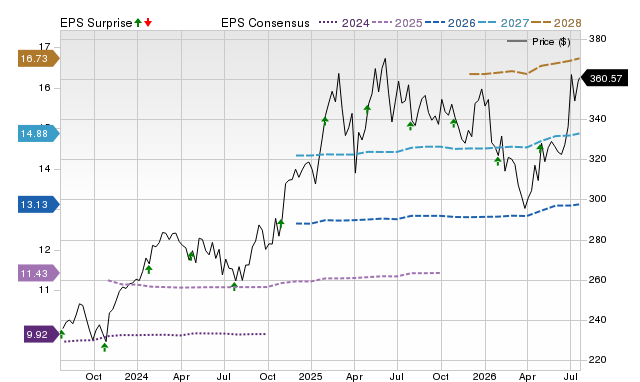This screenshot has height=382, width=640.
Task: Click the 340 price axis label
Action: tap(597, 119)
